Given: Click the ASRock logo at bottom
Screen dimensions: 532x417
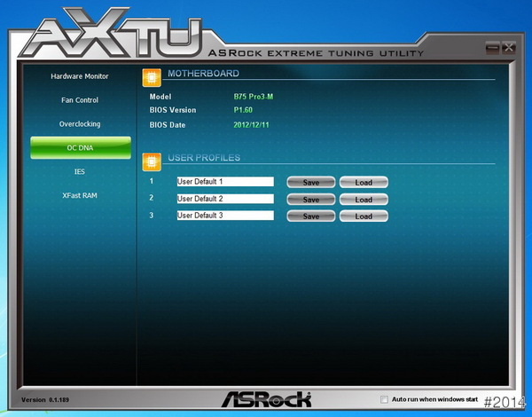Looking at the screenshot, I should 266,399.
